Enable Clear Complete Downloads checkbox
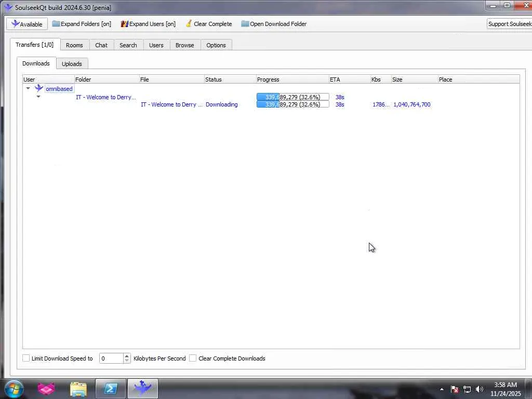The width and height of the screenshot is (532, 399). point(193,358)
